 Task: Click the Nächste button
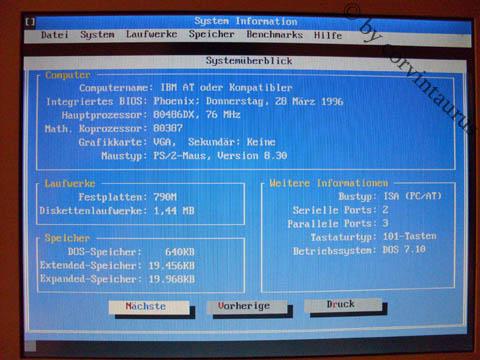coord(149,307)
